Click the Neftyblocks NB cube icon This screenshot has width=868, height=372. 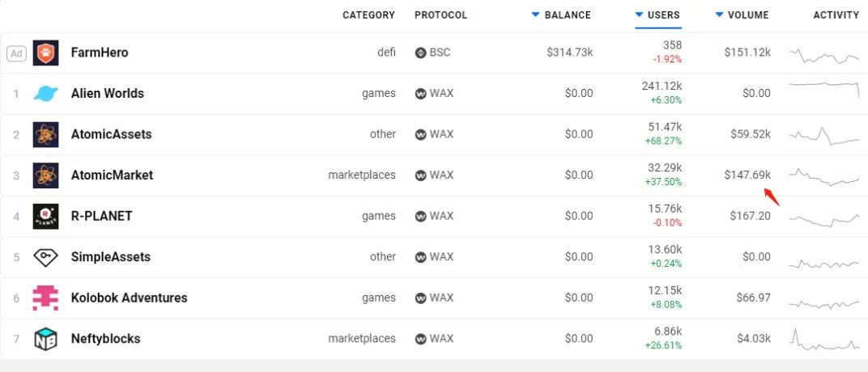pyautogui.click(x=45, y=339)
